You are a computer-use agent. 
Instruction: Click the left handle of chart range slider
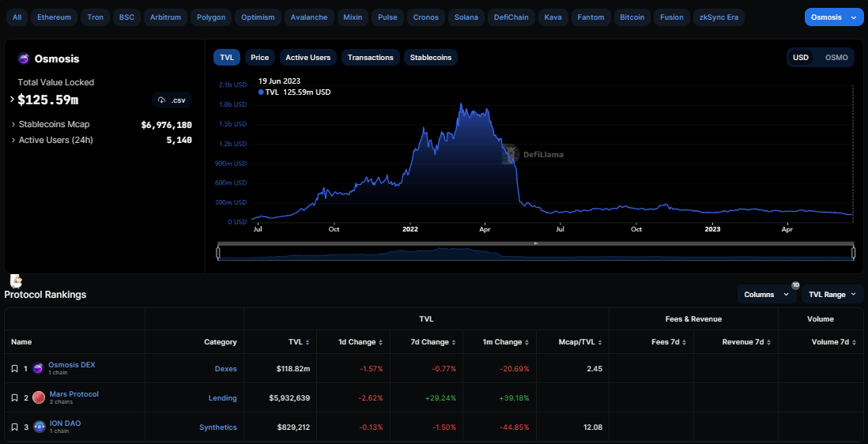point(218,252)
